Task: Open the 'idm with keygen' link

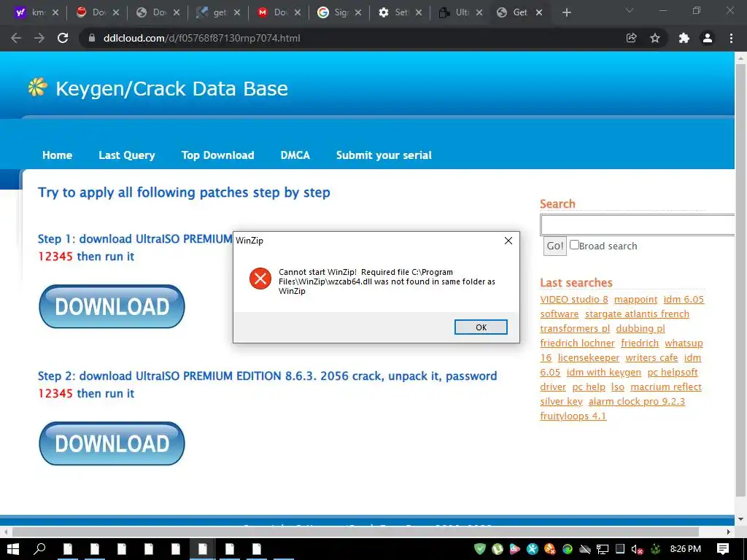Action: point(604,373)
